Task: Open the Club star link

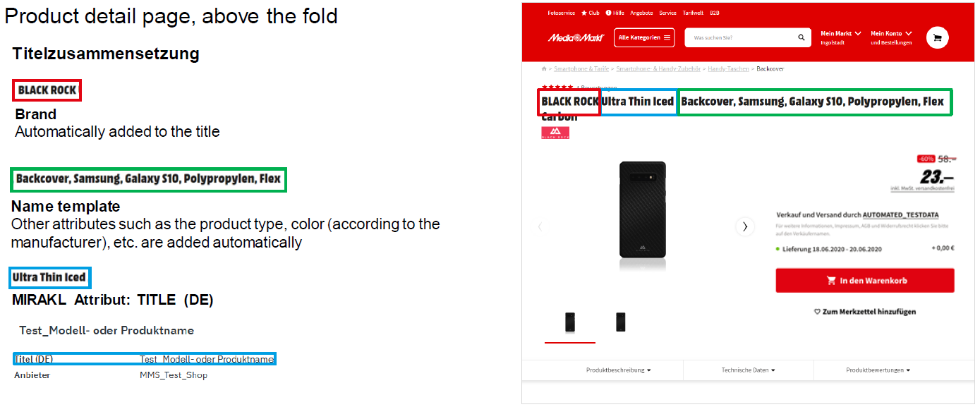Action: pos(590,13)
